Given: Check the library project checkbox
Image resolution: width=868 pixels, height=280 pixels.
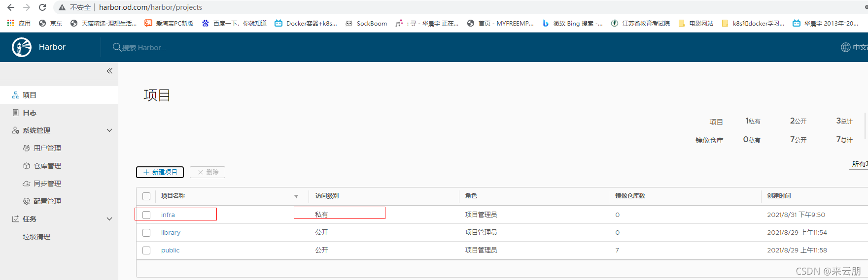Looking at the screenshot, I should click(146, 233).
